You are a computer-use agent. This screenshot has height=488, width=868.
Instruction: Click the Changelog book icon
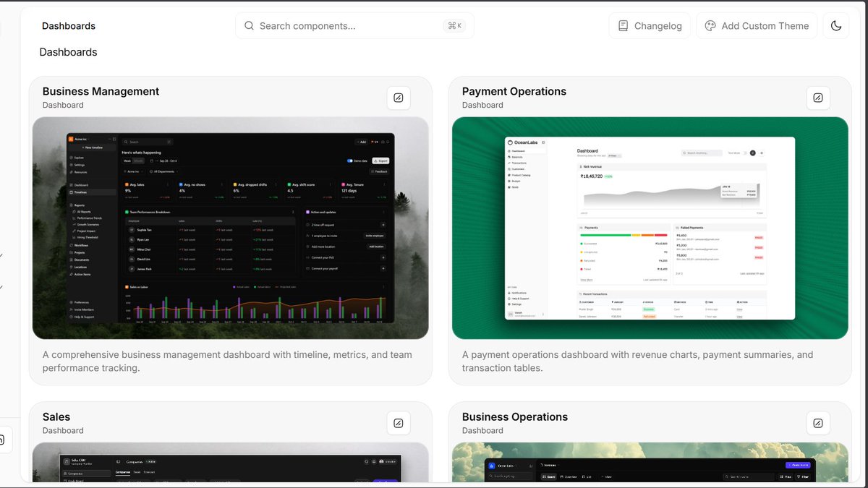click(x=623, y=26)
